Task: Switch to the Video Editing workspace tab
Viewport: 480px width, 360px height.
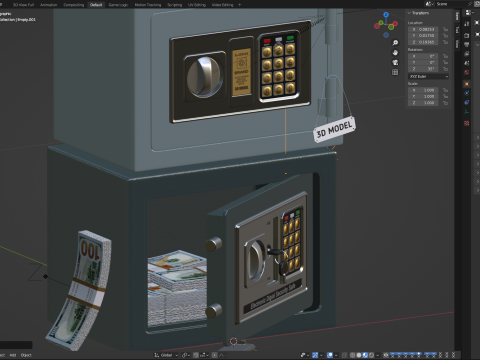Action: coord(223,5)
